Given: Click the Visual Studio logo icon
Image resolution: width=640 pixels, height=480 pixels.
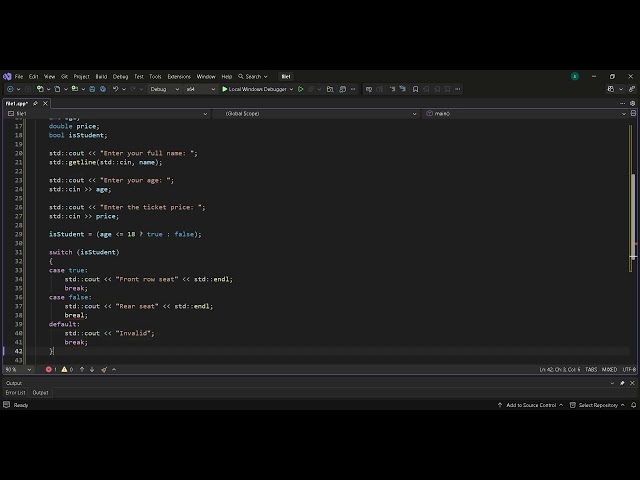Looking at the screenshot, I should pos(7,76).
